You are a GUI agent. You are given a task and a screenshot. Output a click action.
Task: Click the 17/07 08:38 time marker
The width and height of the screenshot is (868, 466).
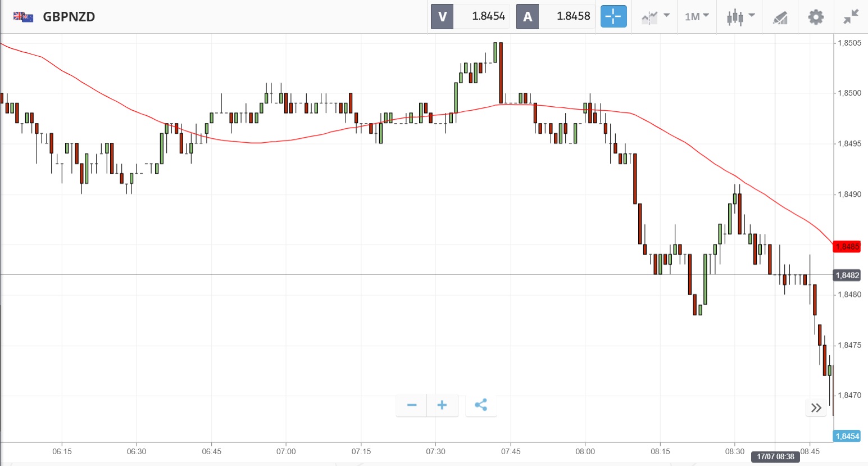pyautogui.click(x=775, y=456)
